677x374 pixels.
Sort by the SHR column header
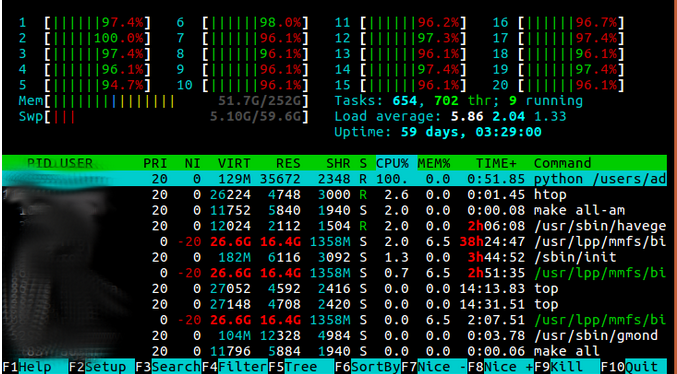[x=338, y=163]
